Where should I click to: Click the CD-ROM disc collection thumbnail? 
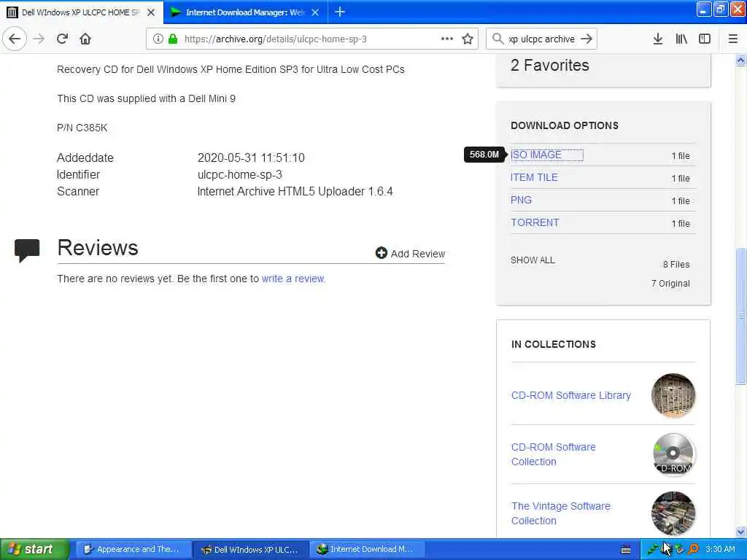(673, 454)
